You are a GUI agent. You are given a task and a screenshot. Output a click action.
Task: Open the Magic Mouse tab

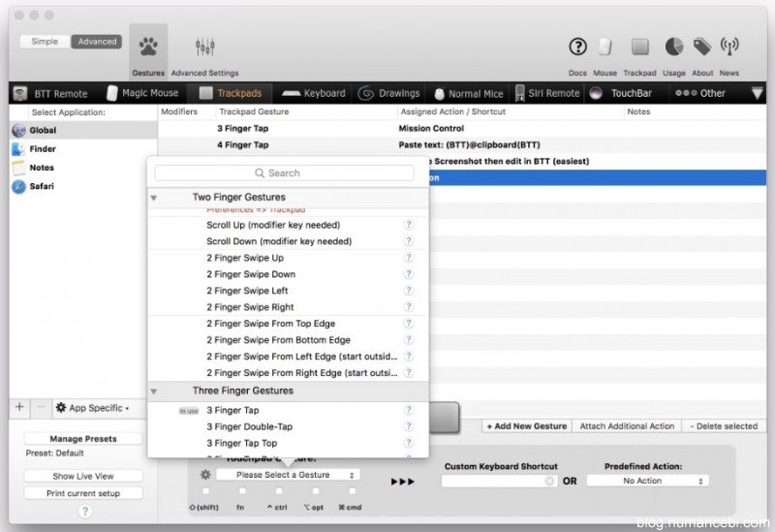[x=142, y=93]
